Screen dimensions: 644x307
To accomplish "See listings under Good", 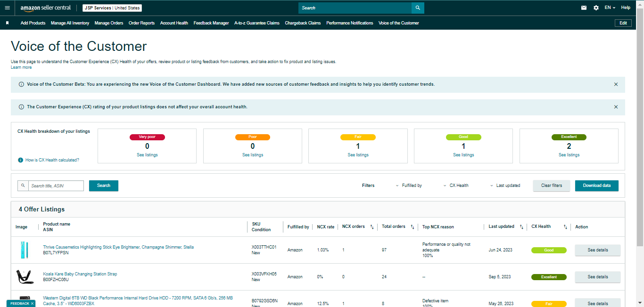I will tap(463, 155).
